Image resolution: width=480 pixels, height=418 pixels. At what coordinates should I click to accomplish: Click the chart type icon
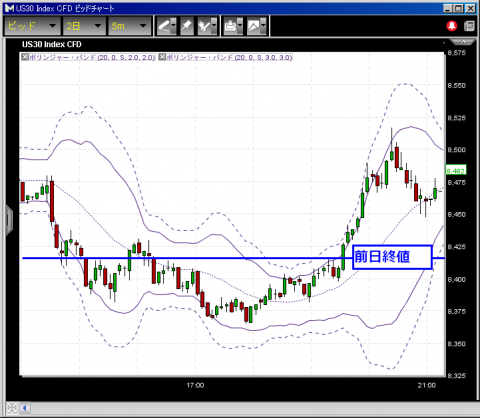(254, 26)
